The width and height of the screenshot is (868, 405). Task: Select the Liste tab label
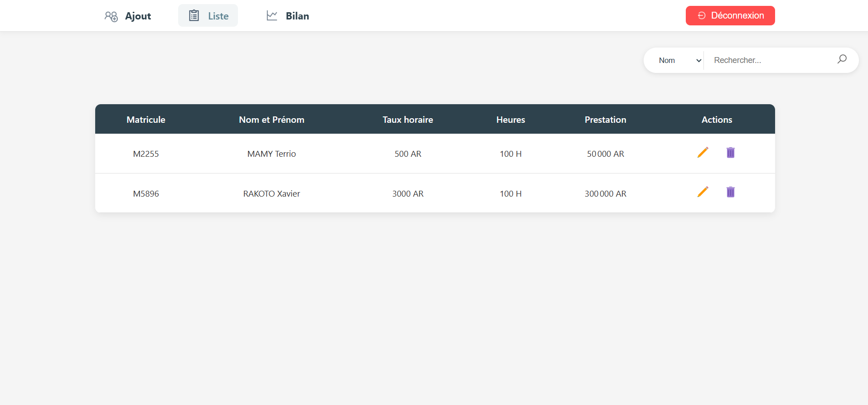pyautogui.click(x=218, y=16)
